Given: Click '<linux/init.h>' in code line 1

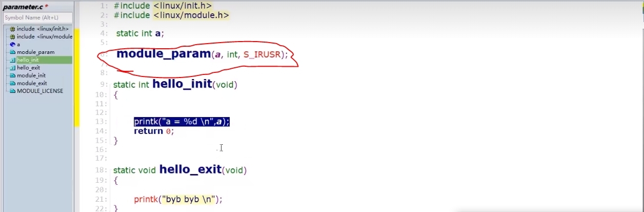Looking at the screenshot, I should tap(183, 6).
